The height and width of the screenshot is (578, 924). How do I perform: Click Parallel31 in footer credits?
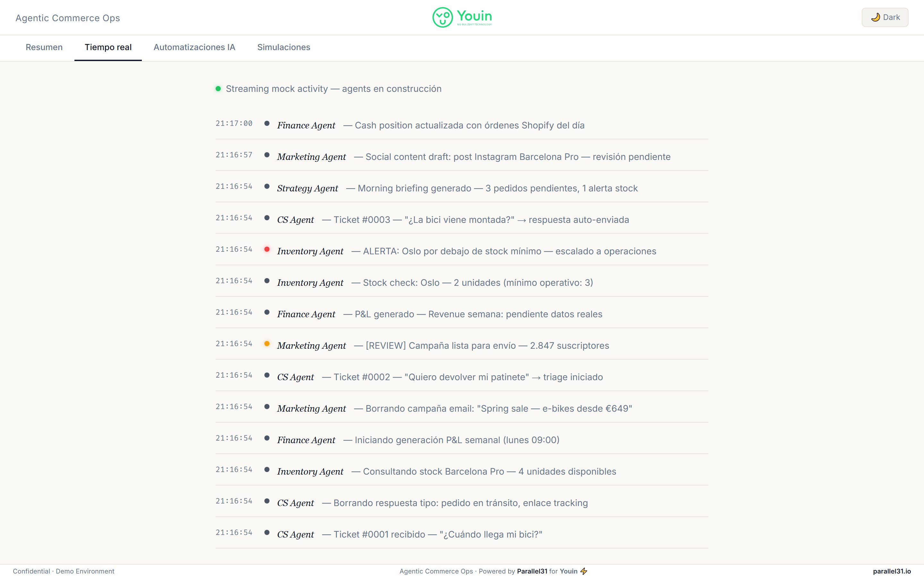point(532,571)
